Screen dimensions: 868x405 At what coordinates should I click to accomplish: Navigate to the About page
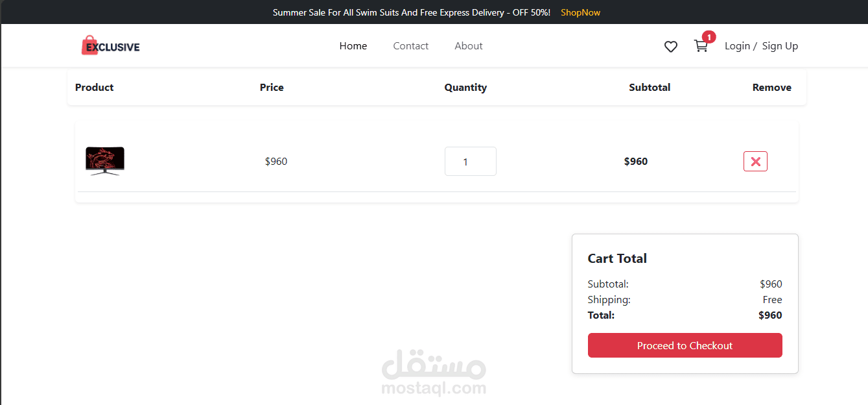(x=469, y=46)
